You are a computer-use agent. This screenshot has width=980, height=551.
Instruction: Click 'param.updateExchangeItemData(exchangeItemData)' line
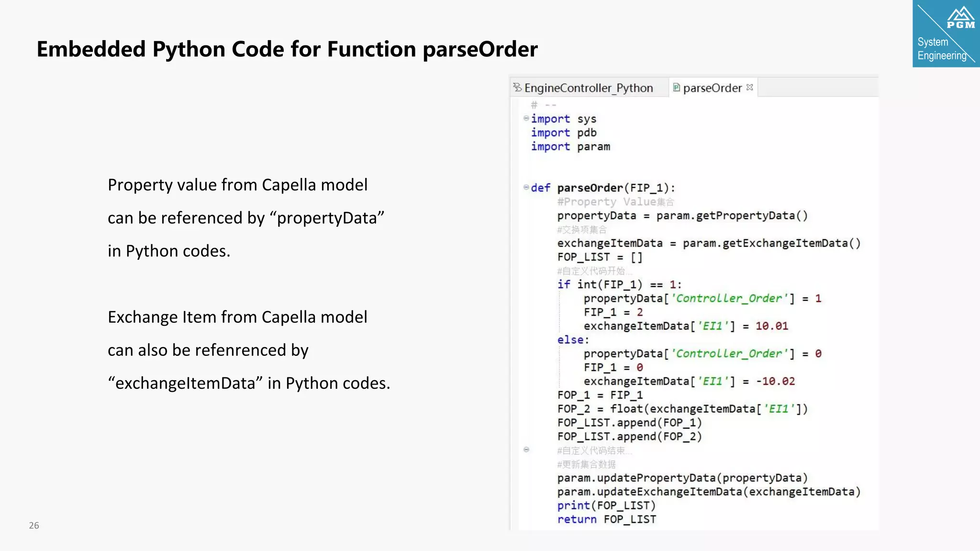(x=709, y=492)
